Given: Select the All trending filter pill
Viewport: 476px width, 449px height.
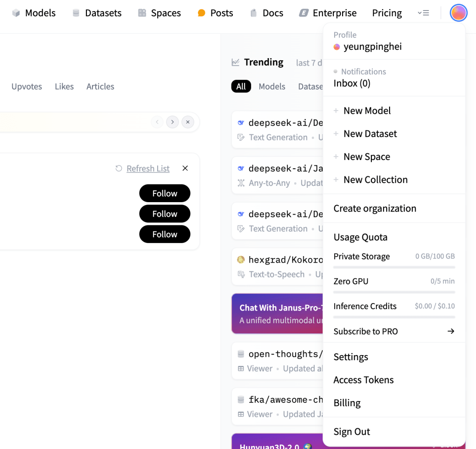Looking at the screenshot, I should point(241,86).
